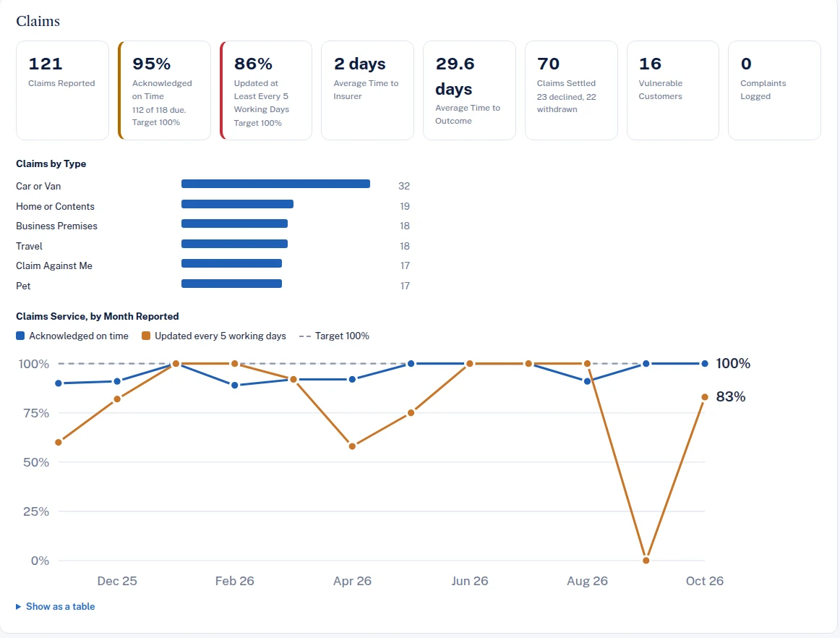Click the 100% end-of-line label
The height and width of the screenshot is (638, 840).
coord(733,364)
